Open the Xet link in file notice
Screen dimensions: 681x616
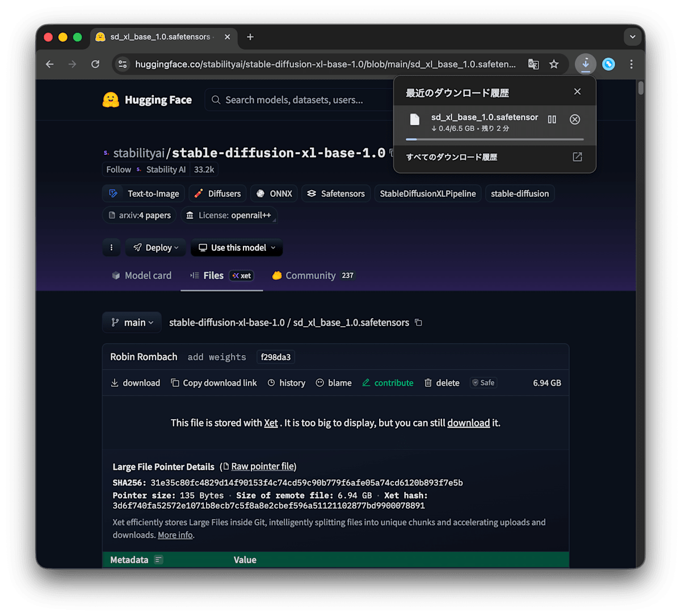[x=271, y=423]
